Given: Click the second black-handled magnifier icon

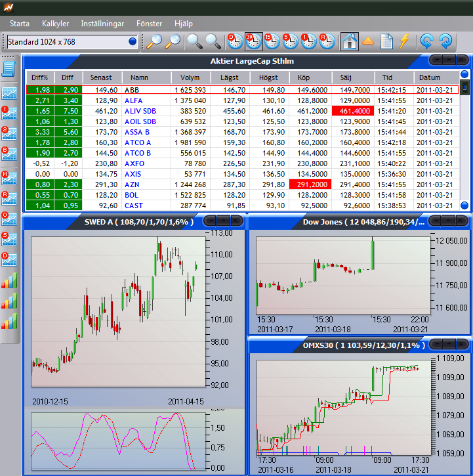Looking at the screenshot, I should tap(213, 41).
